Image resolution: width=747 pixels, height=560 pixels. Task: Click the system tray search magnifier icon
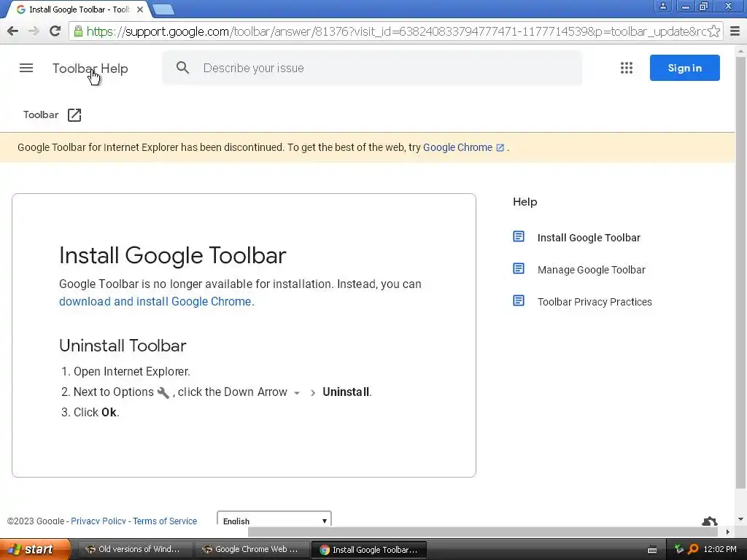point(693,549)
